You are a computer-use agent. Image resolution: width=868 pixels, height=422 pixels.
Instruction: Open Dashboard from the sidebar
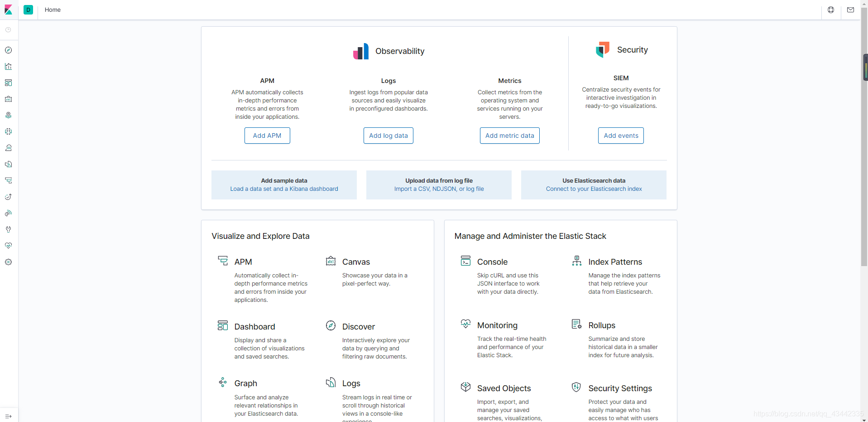[x=8, y=83]
